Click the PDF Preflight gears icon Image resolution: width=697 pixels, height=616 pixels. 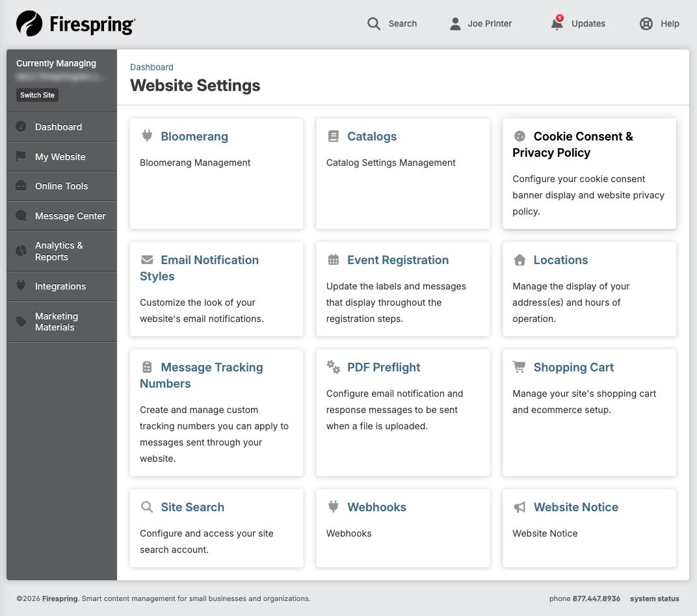[x=334, y=367]
